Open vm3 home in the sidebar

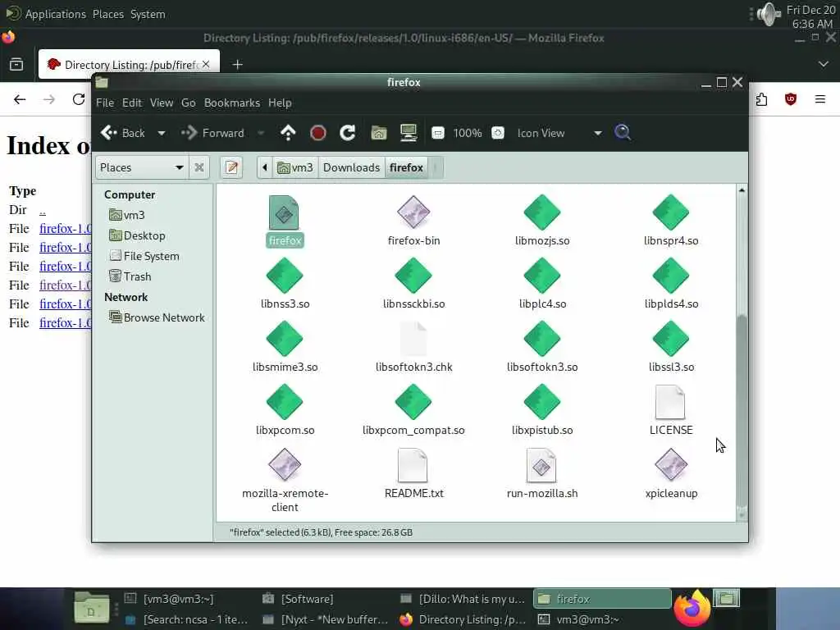(127, 215)
